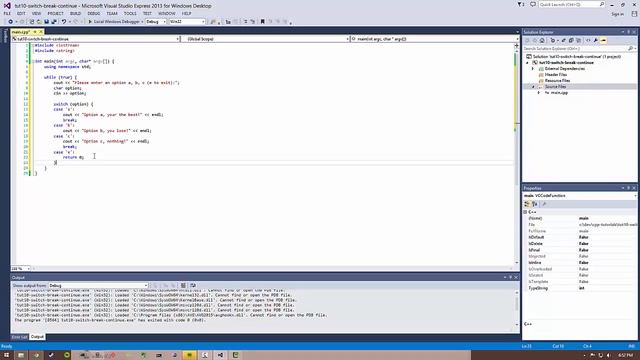This screenshot has width=640, height=360.
Task: Click the comment selection icon
Action: 246,22
